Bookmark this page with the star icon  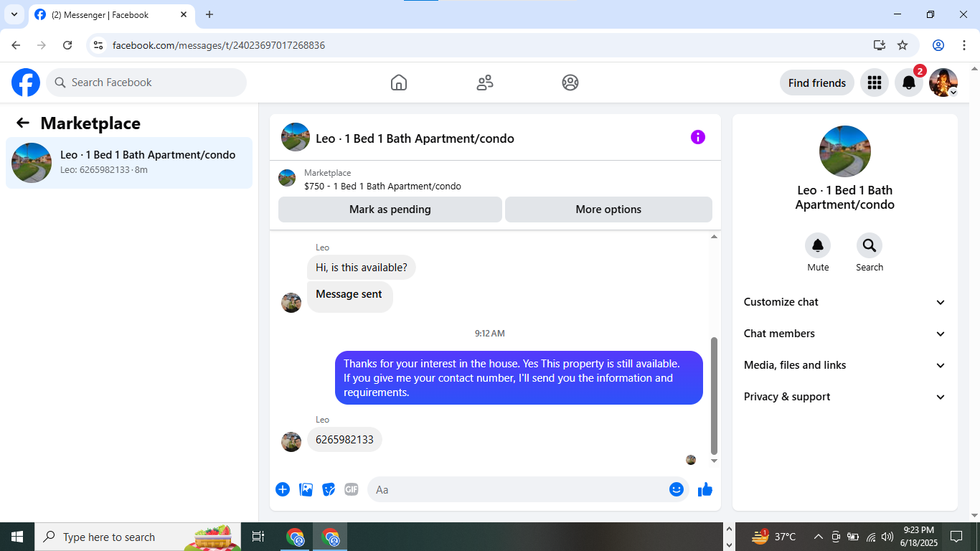903,45
